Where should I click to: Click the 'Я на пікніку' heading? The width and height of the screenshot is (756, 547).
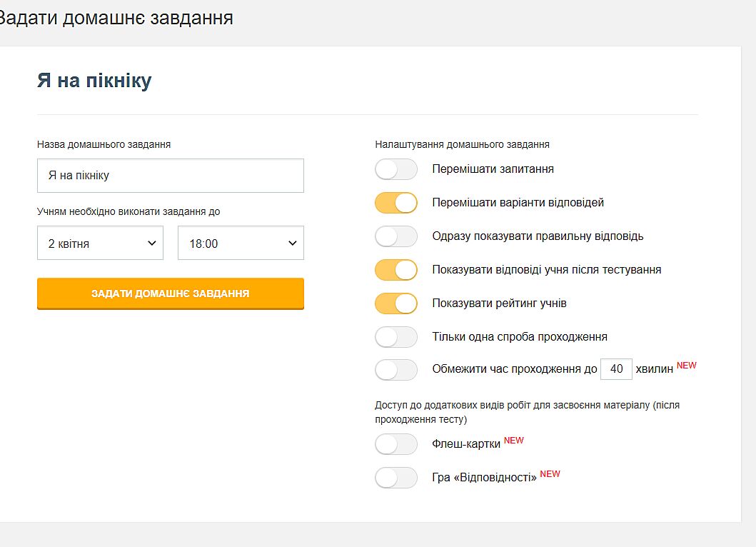94,81
